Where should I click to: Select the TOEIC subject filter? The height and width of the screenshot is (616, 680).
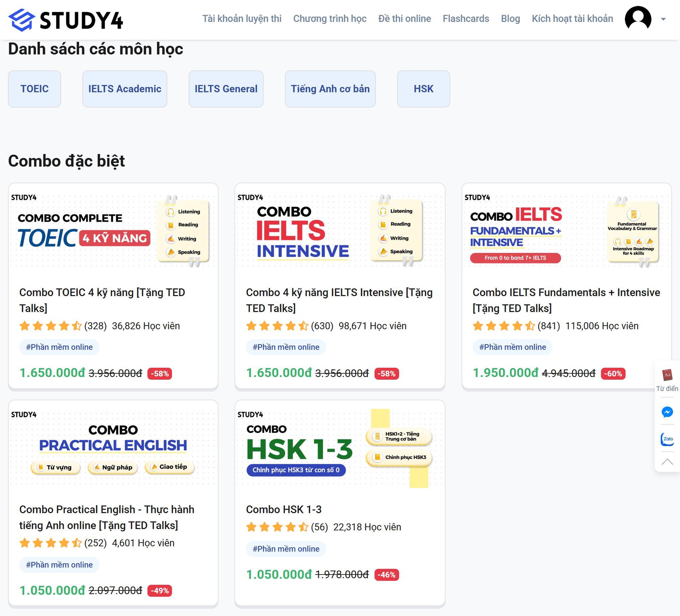point(34,89)
